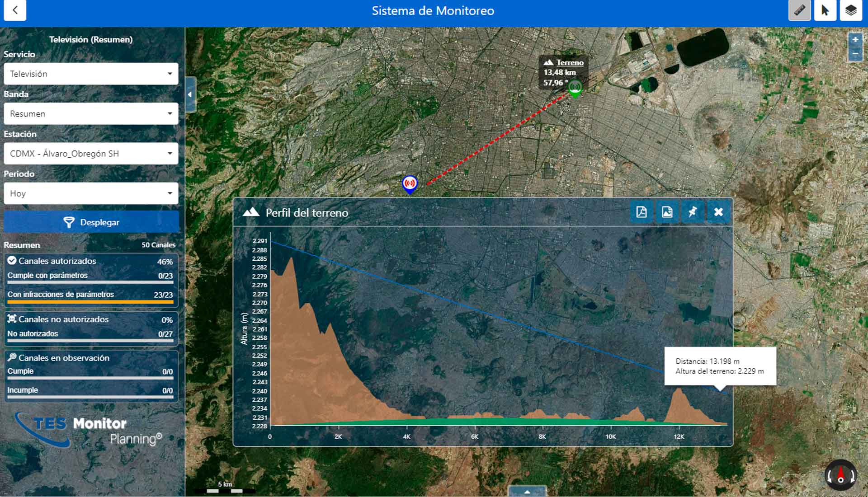Save terrain profile as image
The image size is (868, 497).
pos(667,212)
